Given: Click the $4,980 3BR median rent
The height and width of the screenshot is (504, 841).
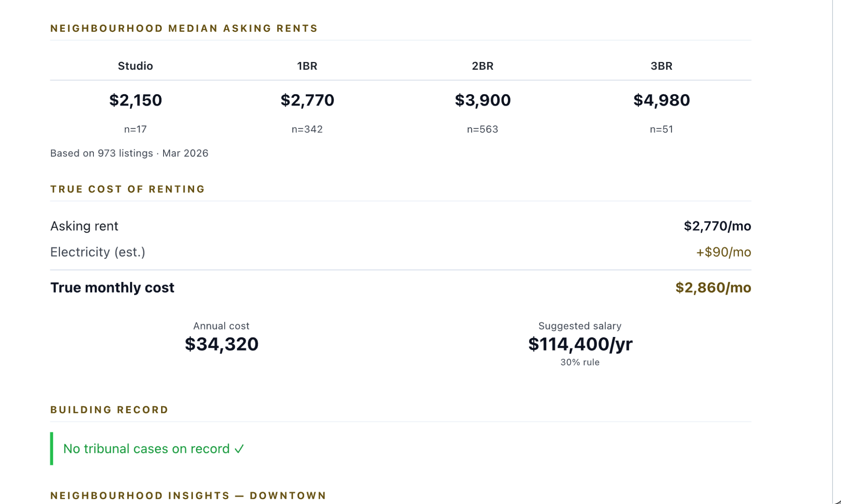Looking at the screenshot, I should coord(661,100).
